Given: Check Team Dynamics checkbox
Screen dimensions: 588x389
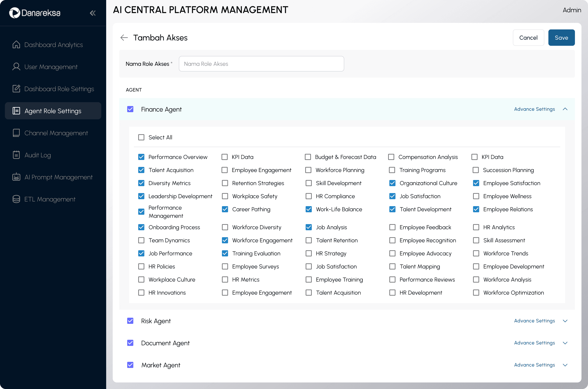Looking at the screenshot, I should pyautogui.click(x=141, y=240).
